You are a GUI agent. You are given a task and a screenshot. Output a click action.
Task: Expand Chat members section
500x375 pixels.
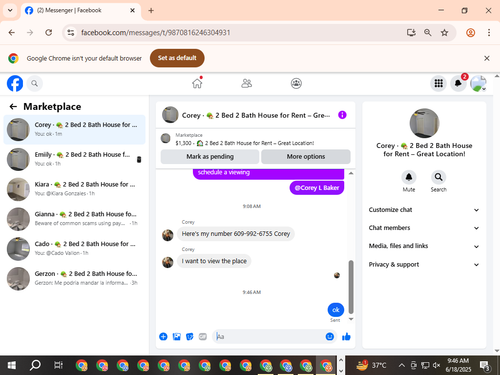tap(424, 228)
